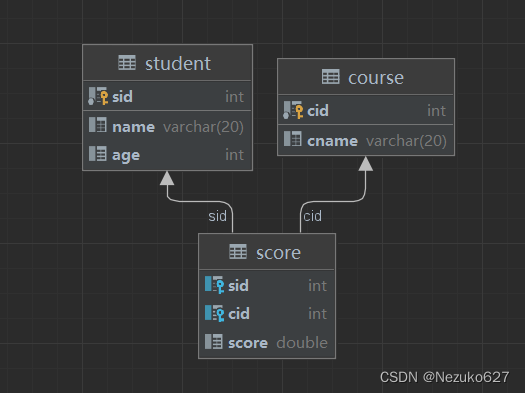The width and height of the screenshot is (525, 393).
Task: Select the age int column row
Action: pyautogui.click(x=167, y=155)
